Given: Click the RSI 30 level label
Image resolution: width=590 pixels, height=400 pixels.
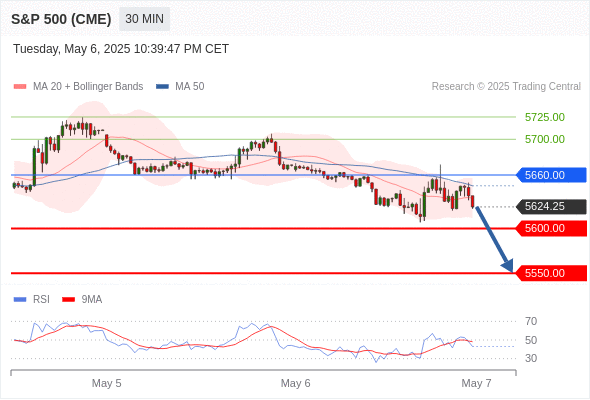Looking at the screenshot, I should coord(531,358).
